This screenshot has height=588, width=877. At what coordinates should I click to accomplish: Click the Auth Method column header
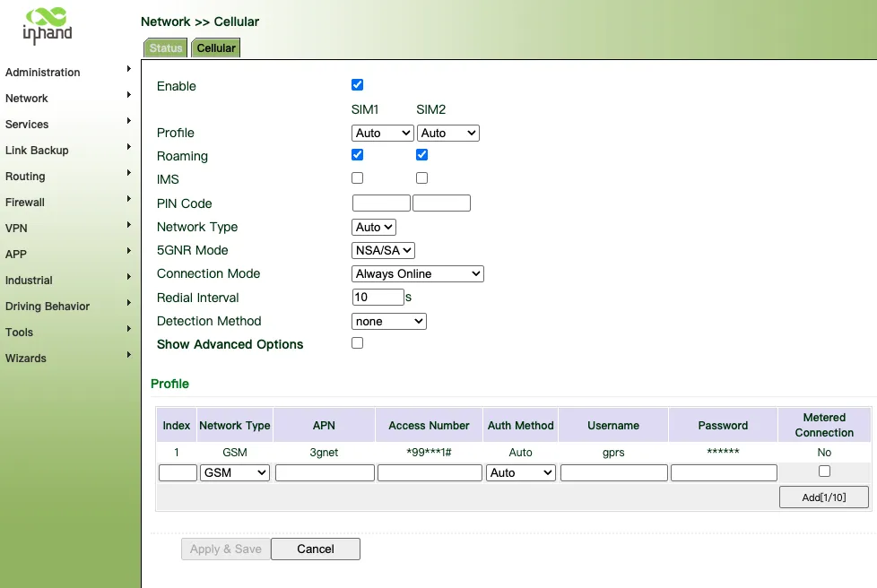pos(521,426)
